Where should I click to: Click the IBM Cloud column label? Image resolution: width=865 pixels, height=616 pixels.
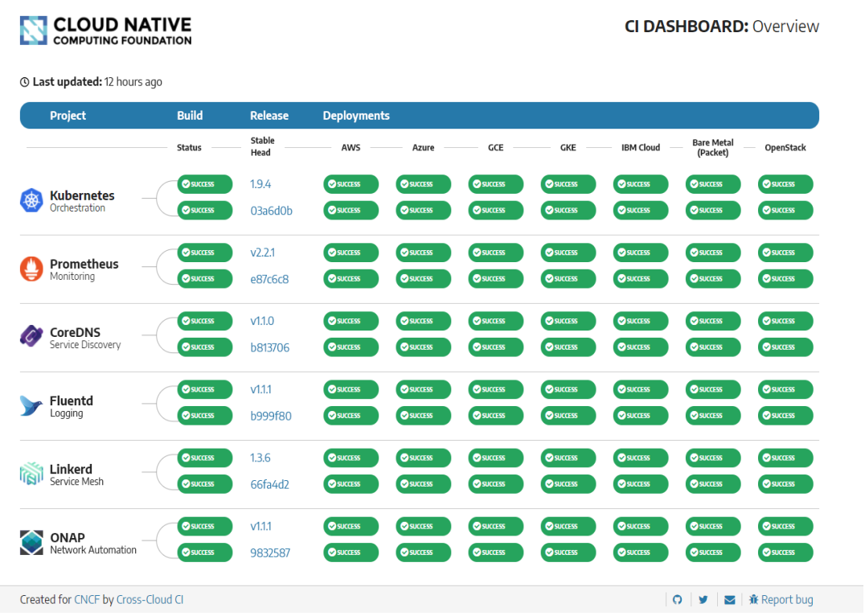641,148
